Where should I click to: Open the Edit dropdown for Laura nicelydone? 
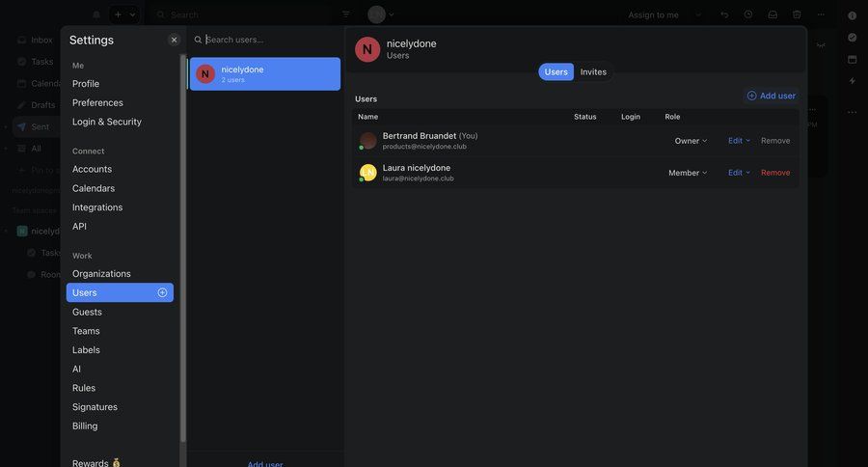point(739,173)
